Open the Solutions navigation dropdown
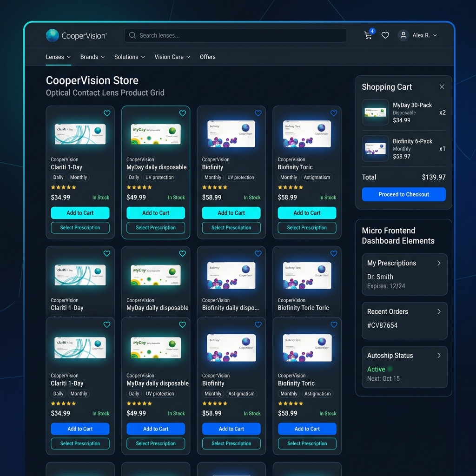 pyautogui.click(x=129, y=57)
